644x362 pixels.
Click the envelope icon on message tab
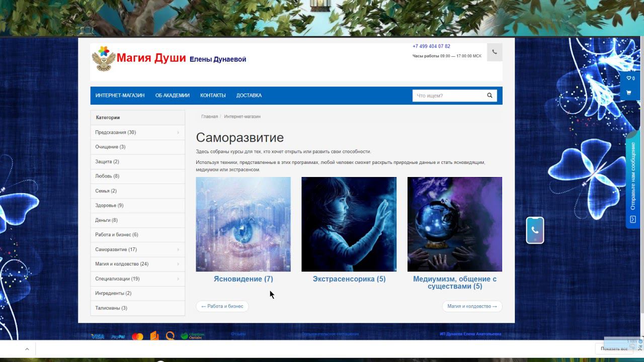point(633,219)
